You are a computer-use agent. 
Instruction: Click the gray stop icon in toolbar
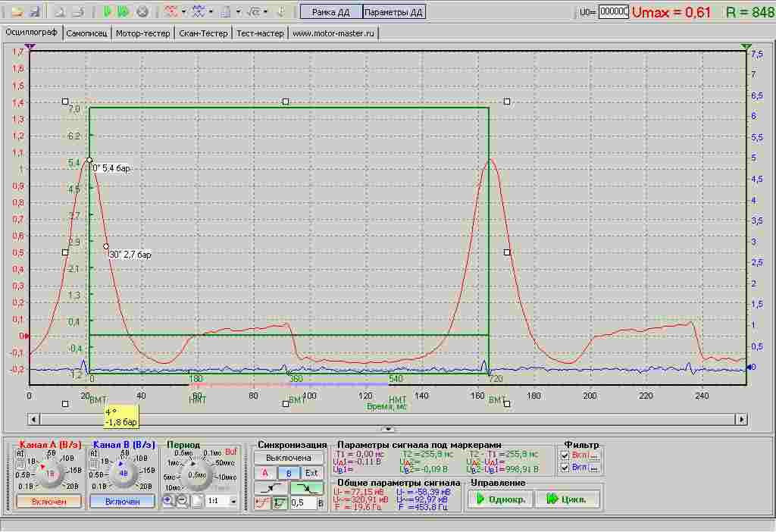[x=142, y=11]
